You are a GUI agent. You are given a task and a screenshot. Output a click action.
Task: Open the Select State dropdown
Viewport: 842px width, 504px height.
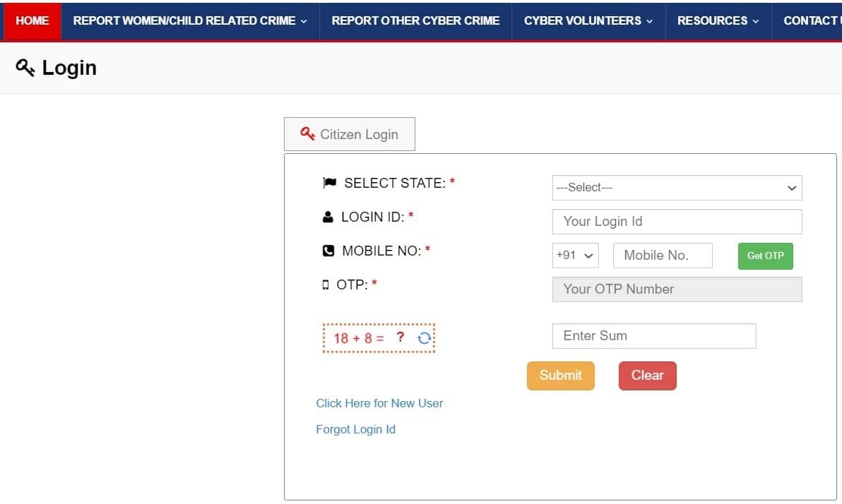(x=677, y=188)
